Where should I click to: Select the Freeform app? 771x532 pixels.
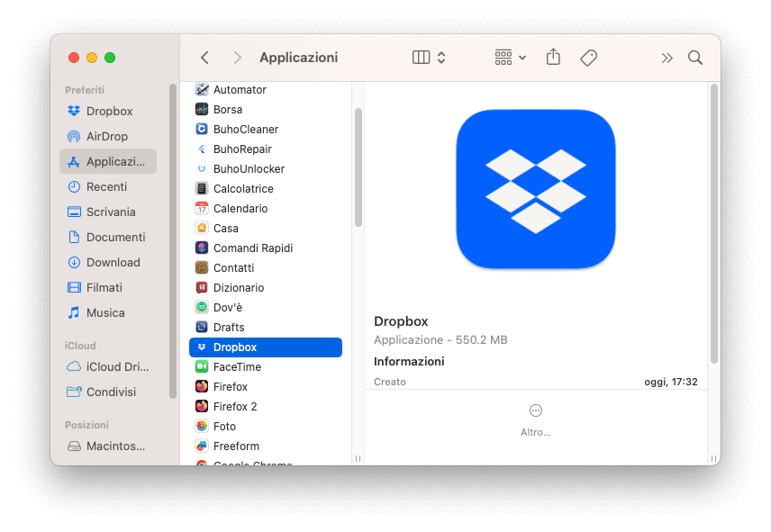pyautogui.click(x=266, y=446)
